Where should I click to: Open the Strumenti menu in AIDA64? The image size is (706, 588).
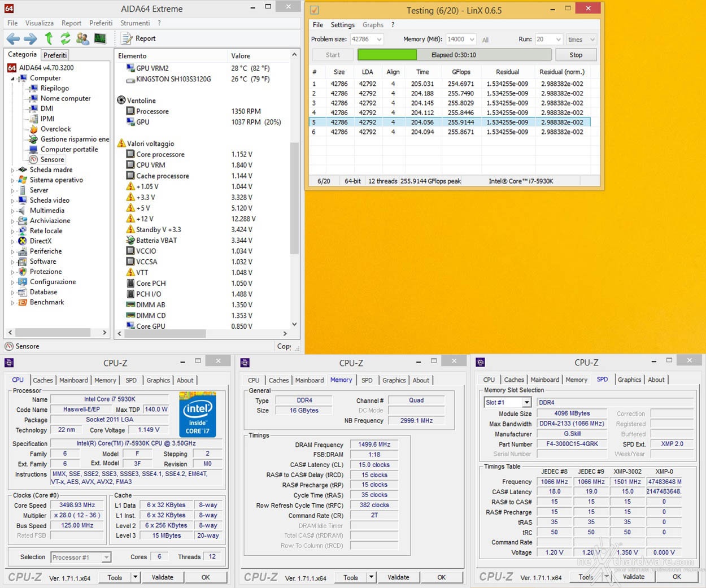(x=135, y=23)
